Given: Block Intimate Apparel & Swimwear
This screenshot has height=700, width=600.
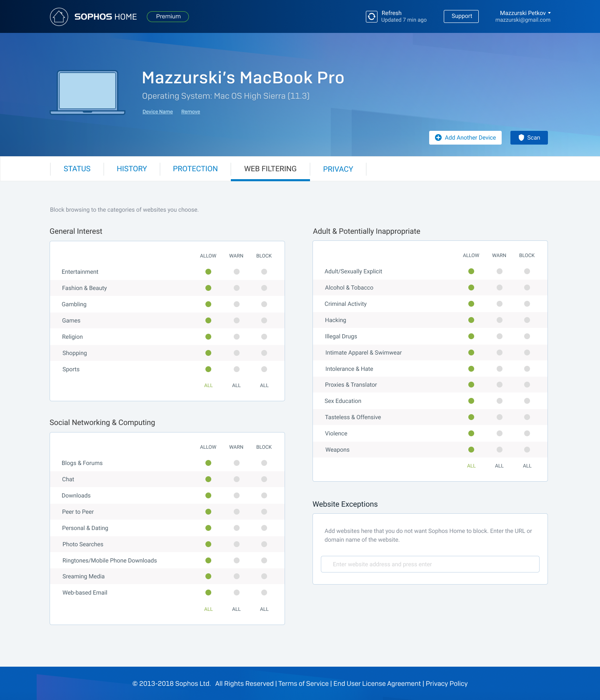Looking at the screenshot, I should (x=527, y=352).
